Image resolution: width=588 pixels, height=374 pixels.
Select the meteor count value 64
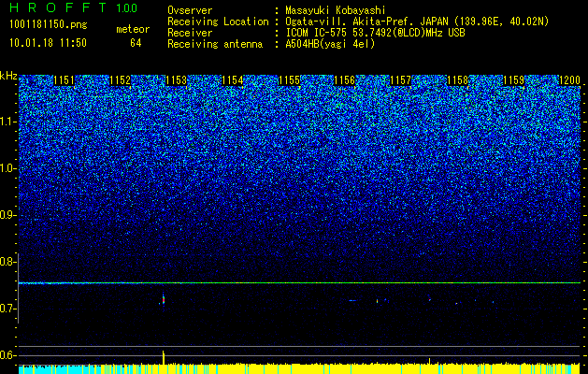click(x=136, y=43)
